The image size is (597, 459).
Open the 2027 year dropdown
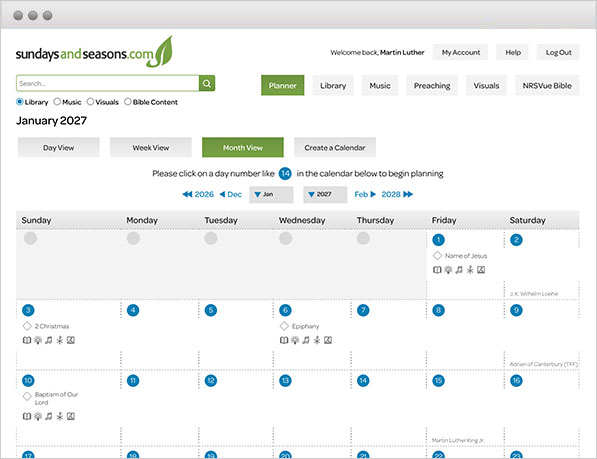point(325,194)
